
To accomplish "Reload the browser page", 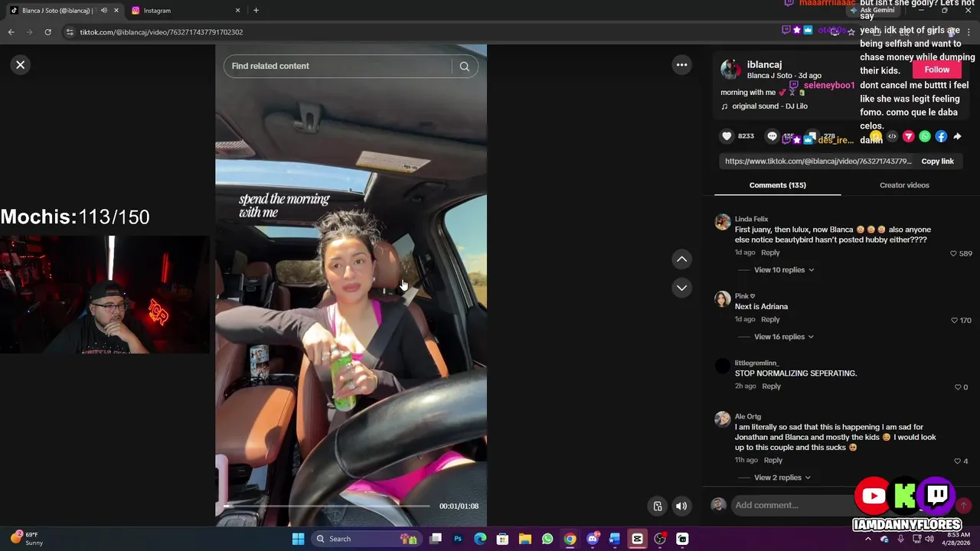I will [x=47, y=32].
